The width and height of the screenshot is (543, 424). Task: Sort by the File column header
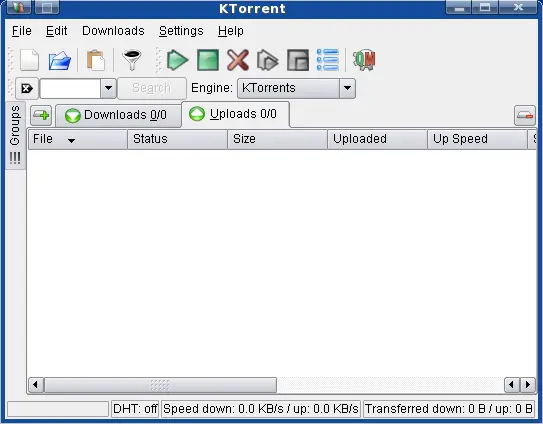(78, 139)
